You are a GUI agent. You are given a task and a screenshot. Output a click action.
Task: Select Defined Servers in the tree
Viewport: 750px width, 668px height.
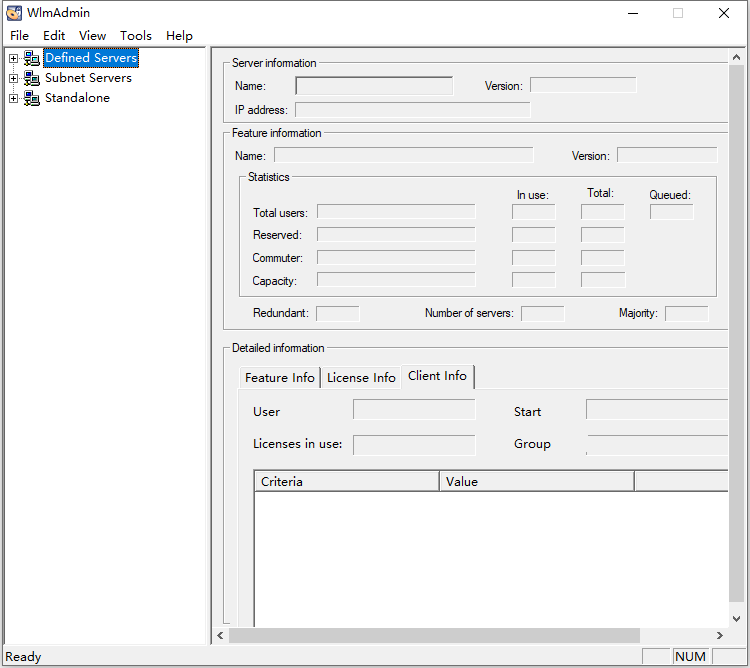[91, 58]
